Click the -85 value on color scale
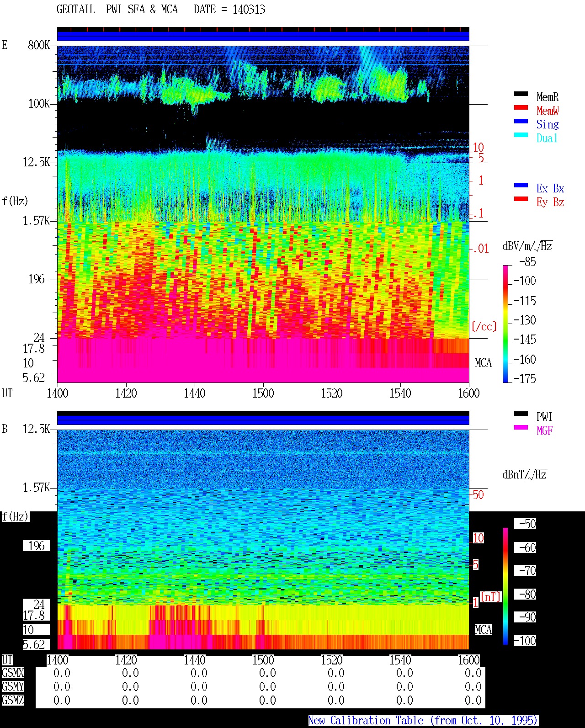Image resolution: width=585 pixels, height=728 pixels. (x=527, y=262)
